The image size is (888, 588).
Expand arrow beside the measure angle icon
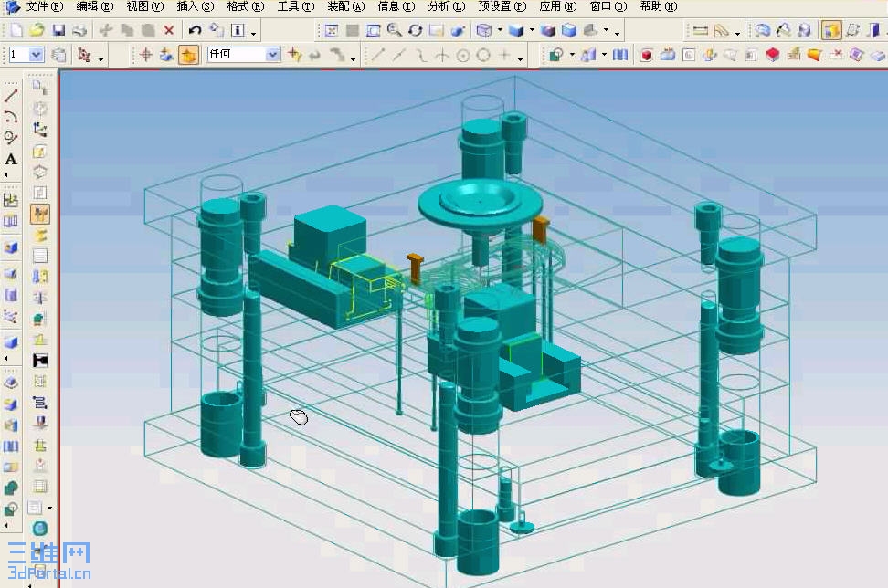(x=737, y=33)
